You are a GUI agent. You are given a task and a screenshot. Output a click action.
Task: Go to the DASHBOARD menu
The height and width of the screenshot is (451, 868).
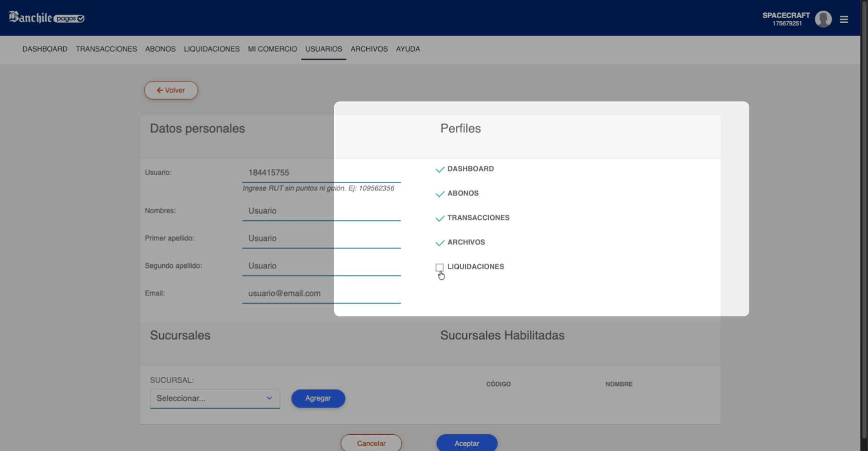click(x=45, y=49)
